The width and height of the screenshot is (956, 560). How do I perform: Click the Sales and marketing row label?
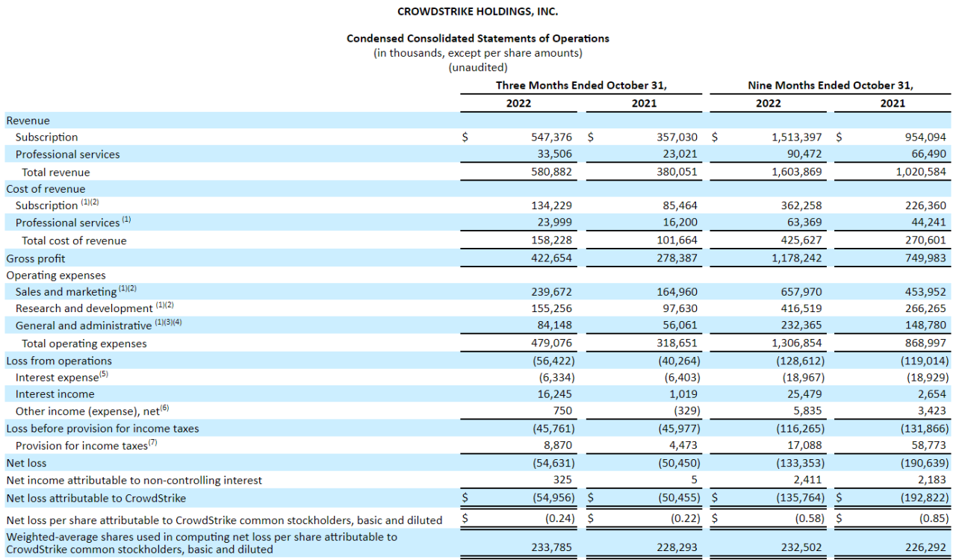66,292
